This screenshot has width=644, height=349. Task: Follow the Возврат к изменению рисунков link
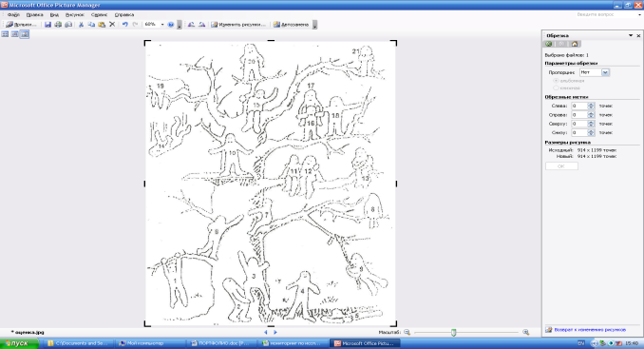tap(590, 330)
